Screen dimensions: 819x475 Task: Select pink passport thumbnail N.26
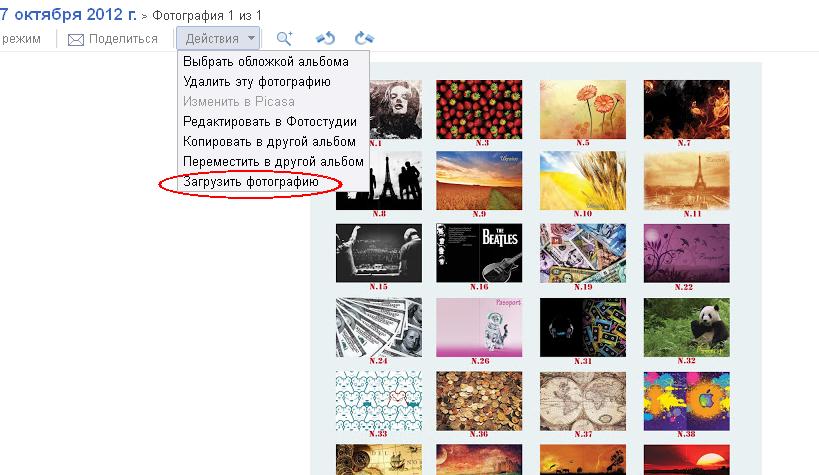pos(479,328)
